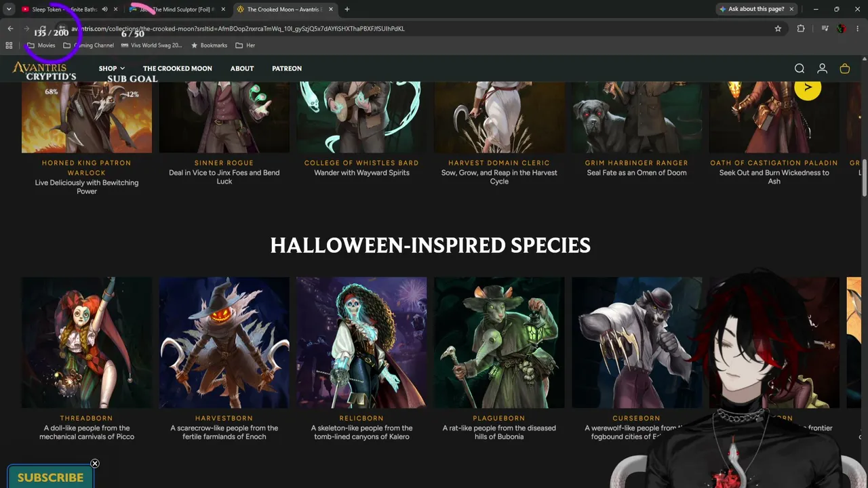Viewport: 868px width, 488px height.
Task: Click the Ask about this page button
Action: point(752,9)
